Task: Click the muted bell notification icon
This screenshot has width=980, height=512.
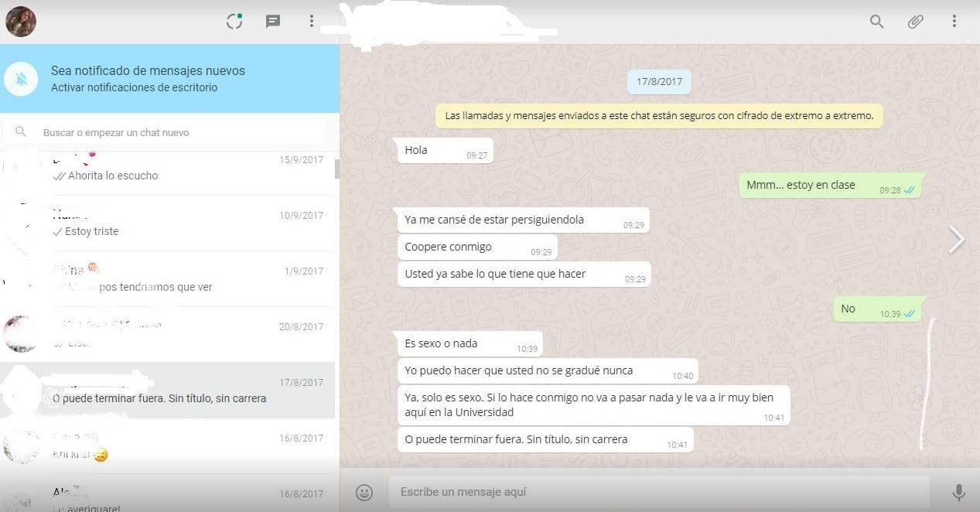Action: (x=21, y=79)
